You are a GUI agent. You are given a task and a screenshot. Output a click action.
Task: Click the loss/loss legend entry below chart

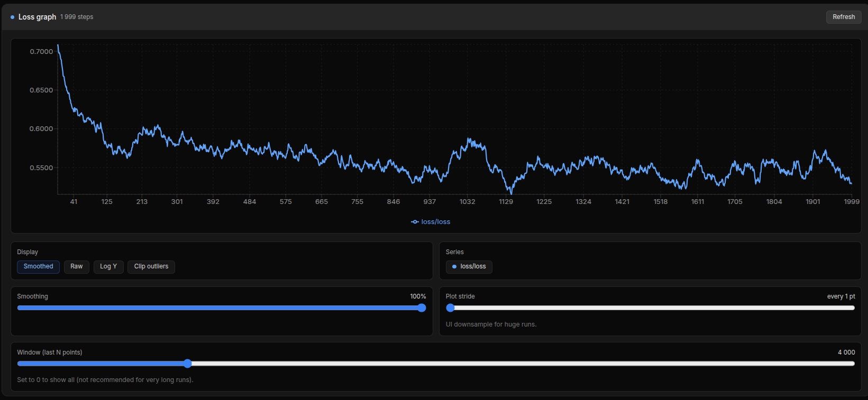click(431, 222)
